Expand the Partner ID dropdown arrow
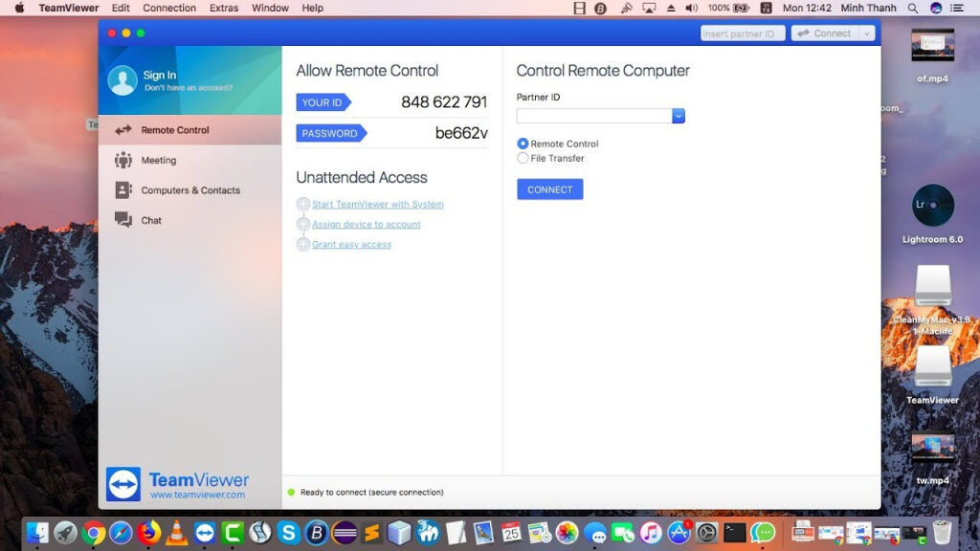This screenshot has height=551, width=980. (x=679, y=116)
